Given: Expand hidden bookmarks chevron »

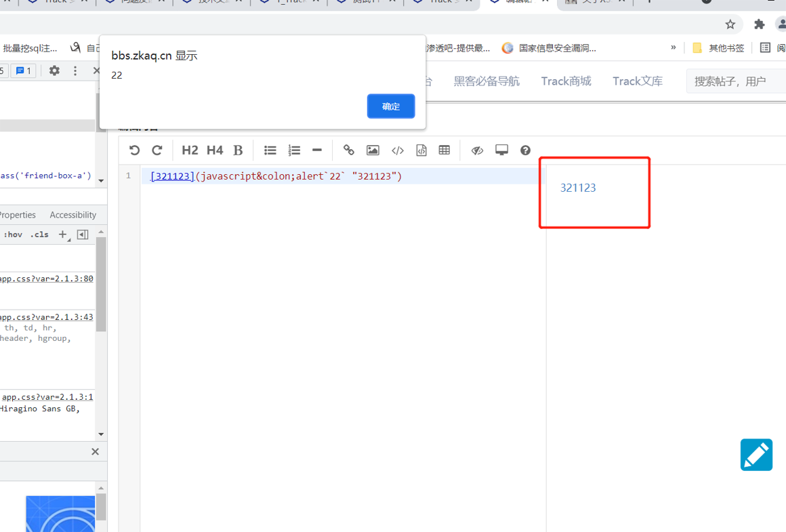Looking at the screenshot, I should pos(674,47).
